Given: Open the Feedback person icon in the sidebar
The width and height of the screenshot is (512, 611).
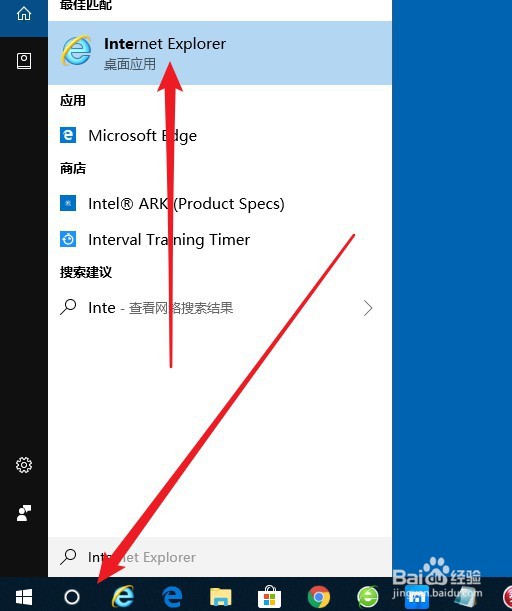Looking at the screenshot, I should pyautogui.click(x=24, y=513).
